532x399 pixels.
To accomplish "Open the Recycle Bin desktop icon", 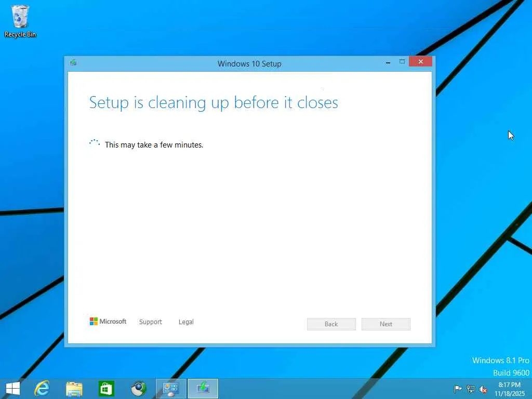I will coord(20,21).
